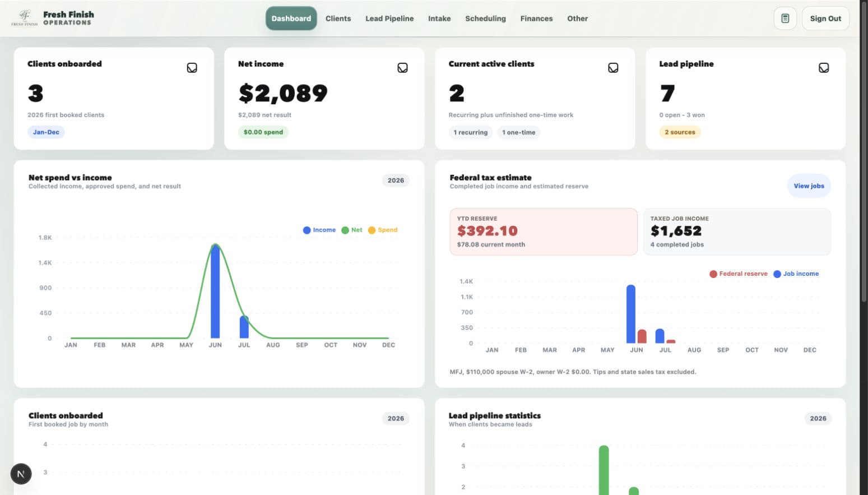The image size is (868, 495).
Task: Click the YTD Reserve $392.10 tile
Action: point(544,232)
